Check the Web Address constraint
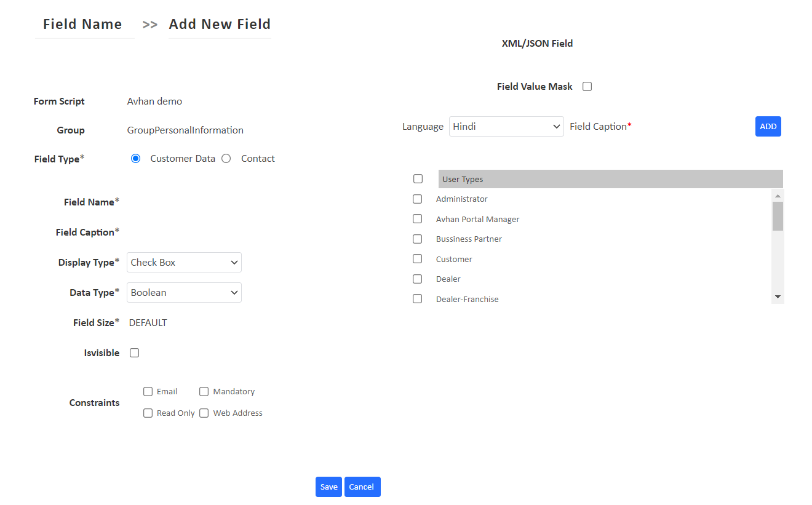Screen dimensions: 812x505 tap(204, 413)
